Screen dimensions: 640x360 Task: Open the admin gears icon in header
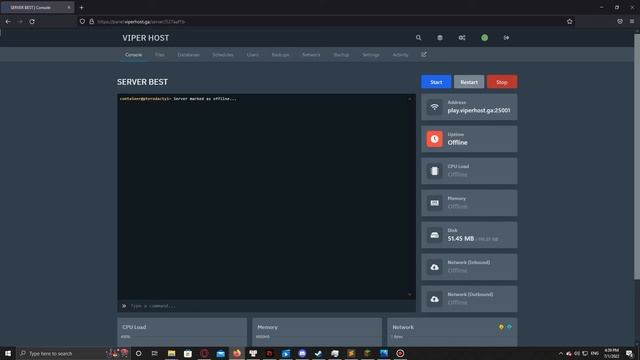coord(462,38)
